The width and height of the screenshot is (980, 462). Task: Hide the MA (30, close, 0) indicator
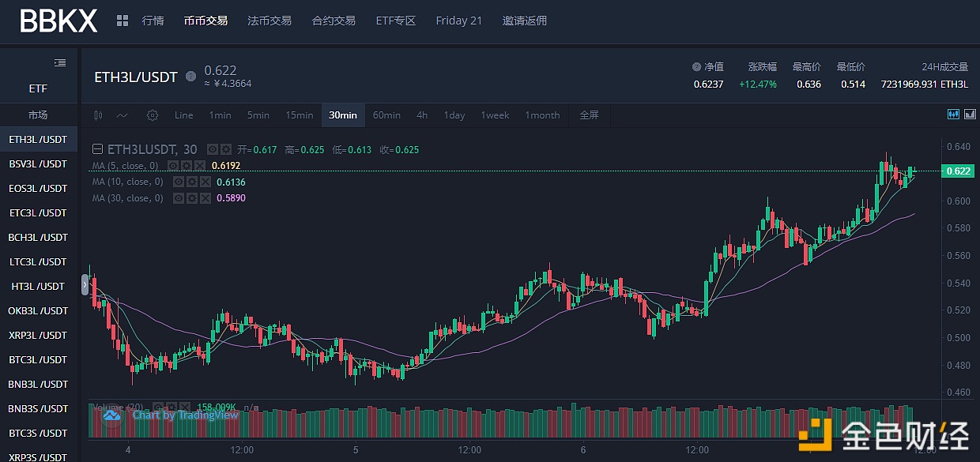179,198
